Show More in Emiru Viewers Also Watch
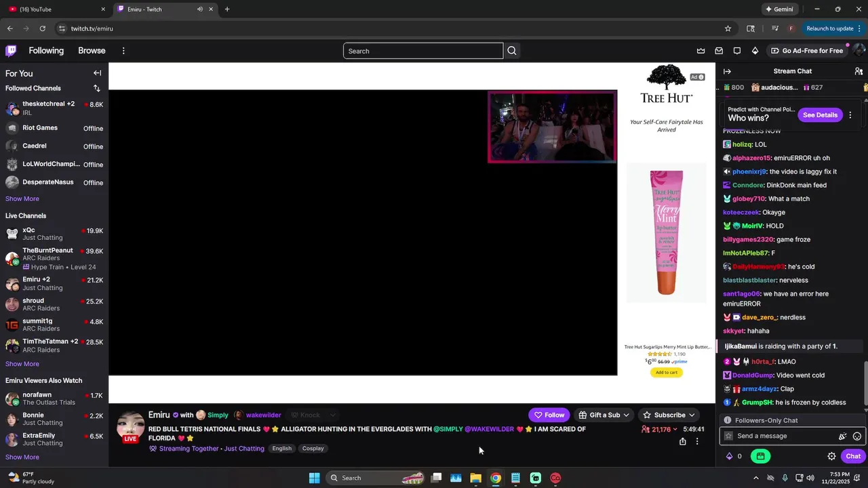The width and height of the screenshot is (868, 488). 22,457
